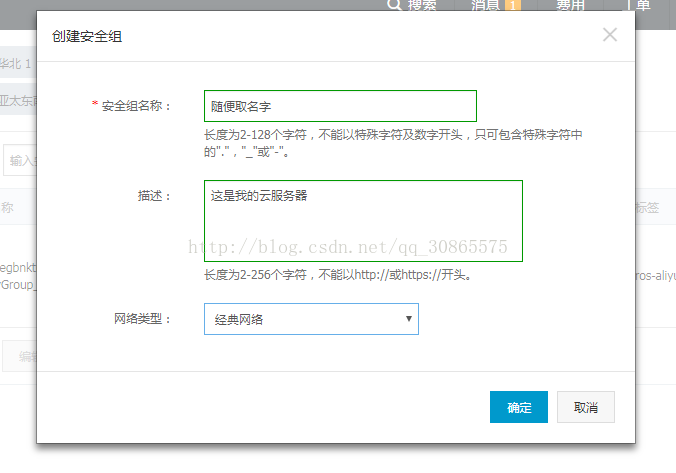Click the magnifier search icon in top bar
The image size is (676, 473).
pos(394,5)
